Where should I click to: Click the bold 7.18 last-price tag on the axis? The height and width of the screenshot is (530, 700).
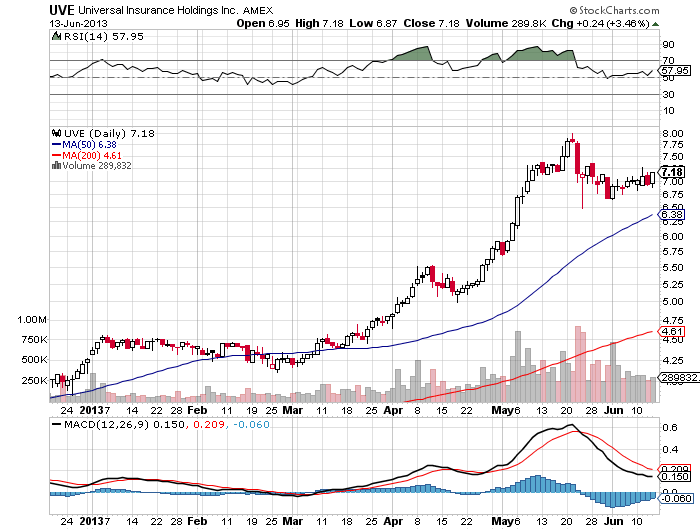tap(672, 172)
